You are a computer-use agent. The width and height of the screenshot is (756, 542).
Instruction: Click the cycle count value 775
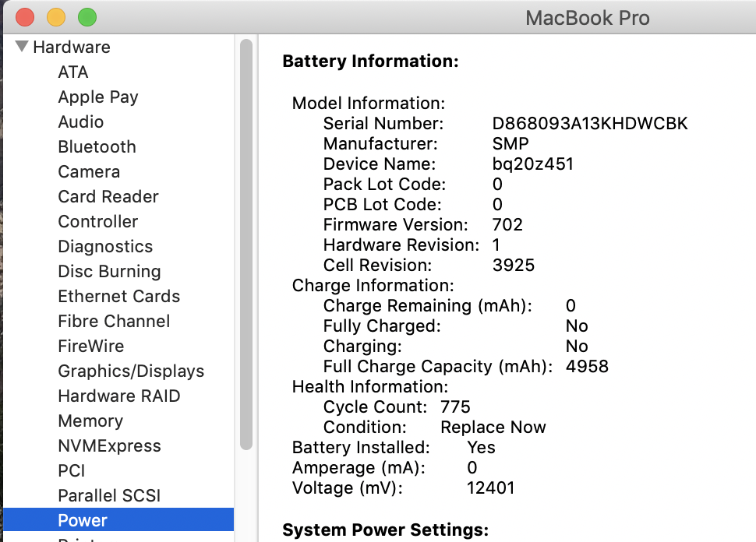455,407
